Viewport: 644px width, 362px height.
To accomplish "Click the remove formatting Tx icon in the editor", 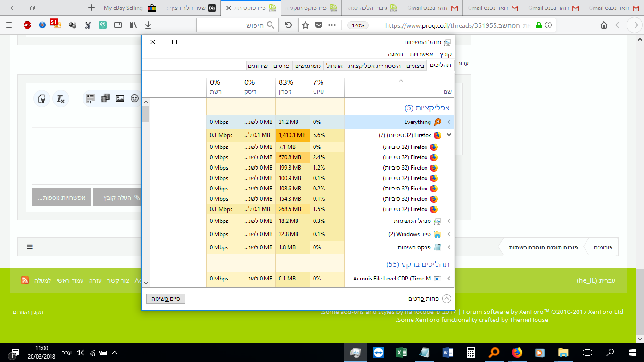I will click(x=60, y=99).
